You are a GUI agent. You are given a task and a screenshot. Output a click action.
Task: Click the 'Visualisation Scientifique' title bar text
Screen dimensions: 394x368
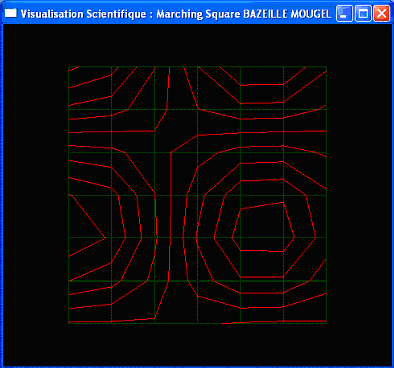coord(83,14)
